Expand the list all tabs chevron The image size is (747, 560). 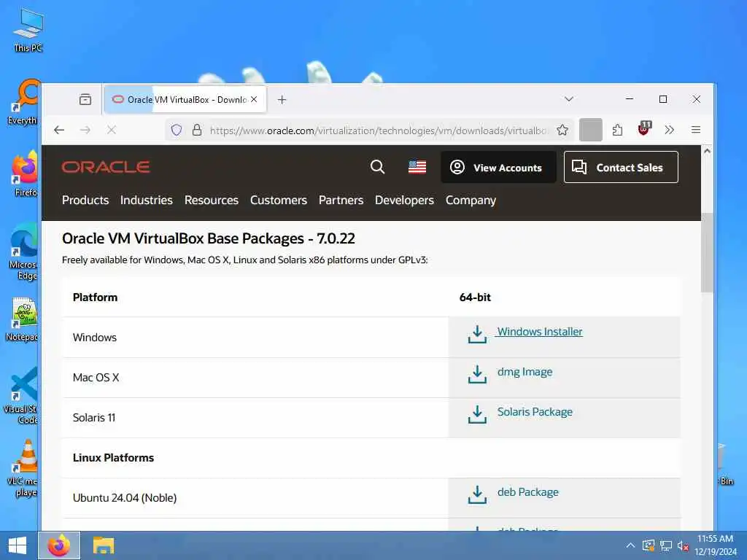point(568,99)
